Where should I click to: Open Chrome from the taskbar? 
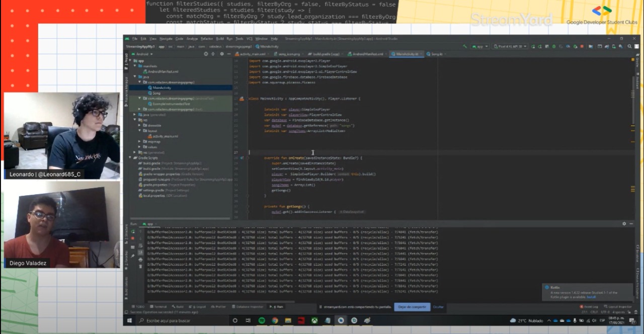[275, 320]
